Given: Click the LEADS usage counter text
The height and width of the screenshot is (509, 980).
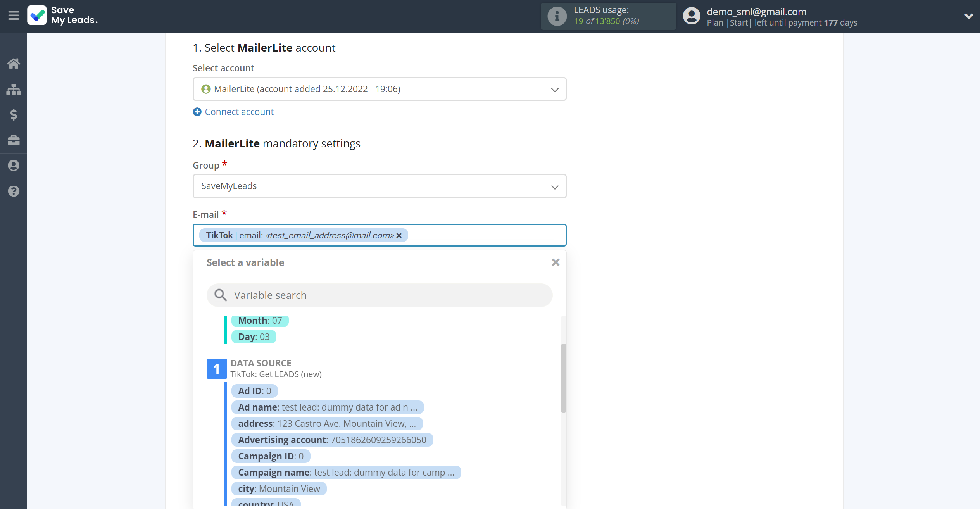Looking at the screenshot, I should [x=606, y=21].
